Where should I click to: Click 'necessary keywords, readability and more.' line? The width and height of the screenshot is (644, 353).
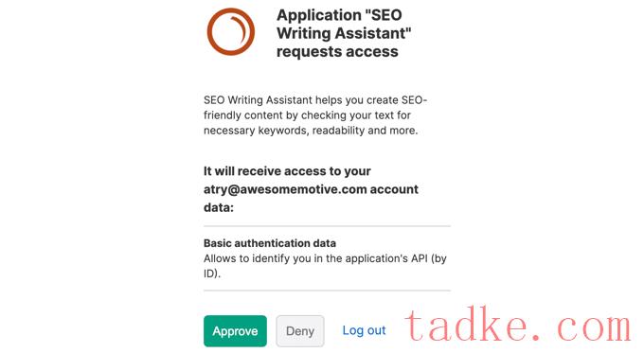311,131
